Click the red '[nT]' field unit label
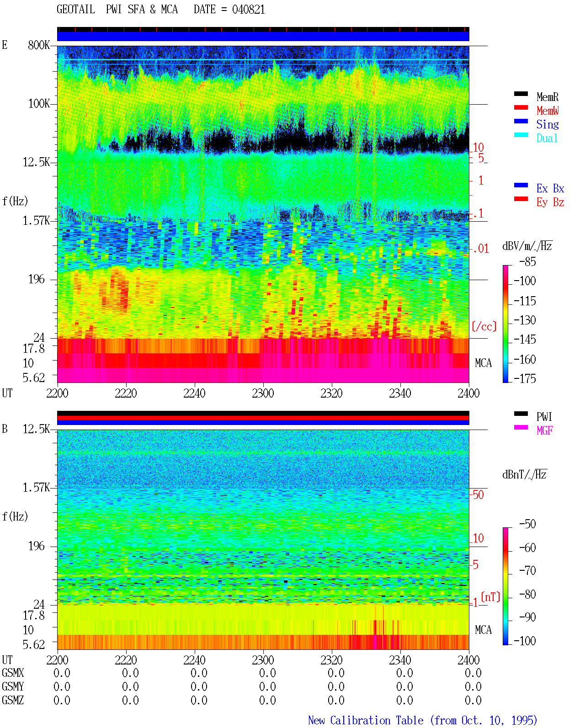Image resolution: width=585 pixels, height=728 pixels. click(490, 597)
